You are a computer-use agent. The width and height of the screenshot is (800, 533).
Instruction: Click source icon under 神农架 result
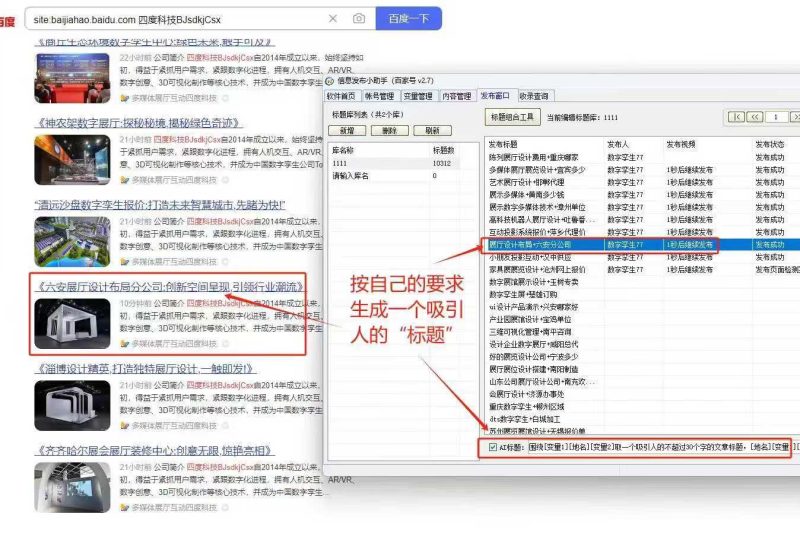(x=124, y=180)
